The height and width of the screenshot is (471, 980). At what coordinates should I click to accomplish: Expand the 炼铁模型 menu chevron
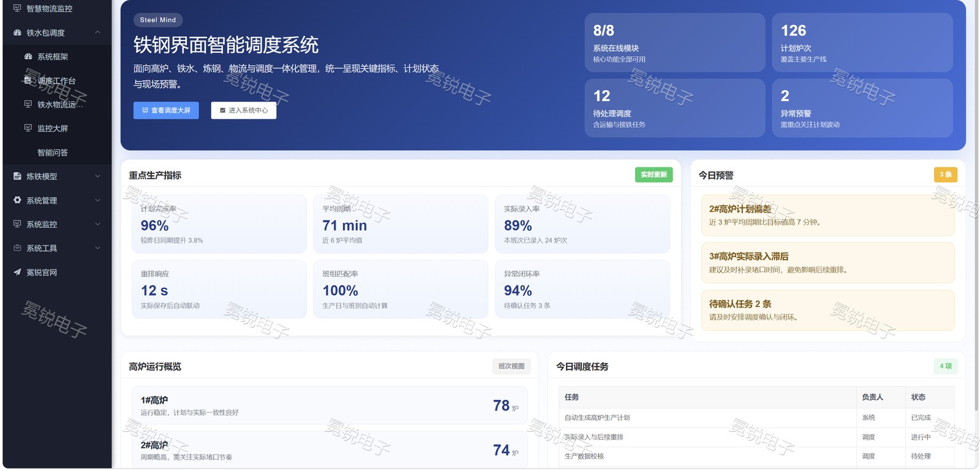point(98,176)
